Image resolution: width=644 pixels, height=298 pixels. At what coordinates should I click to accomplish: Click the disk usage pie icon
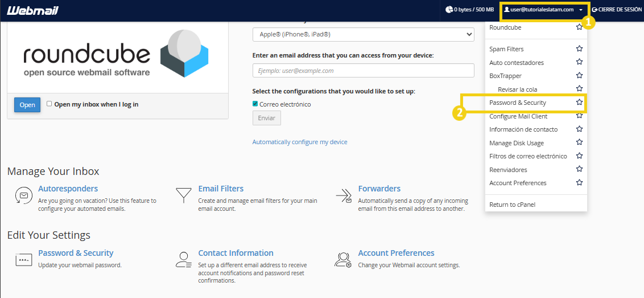coord(449,10)
